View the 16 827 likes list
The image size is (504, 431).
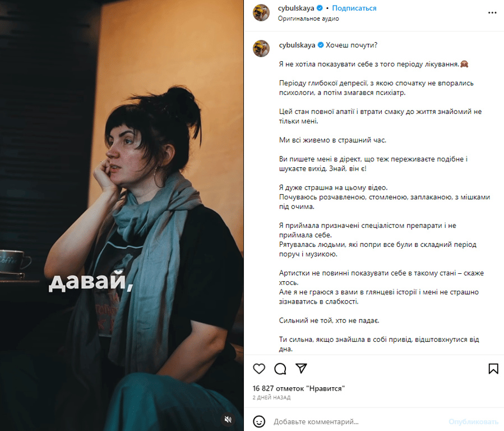tap(299, 388)
